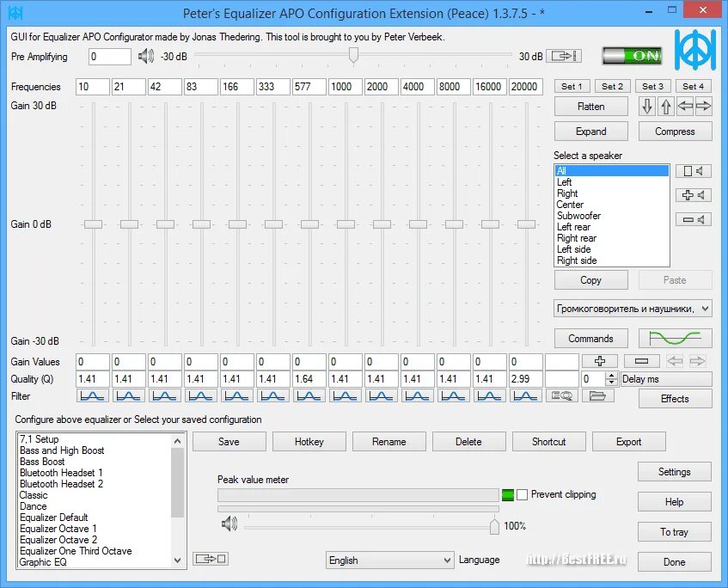The image size is (728, 588).
Task: Click the Expand button
Action: (590, 132)
